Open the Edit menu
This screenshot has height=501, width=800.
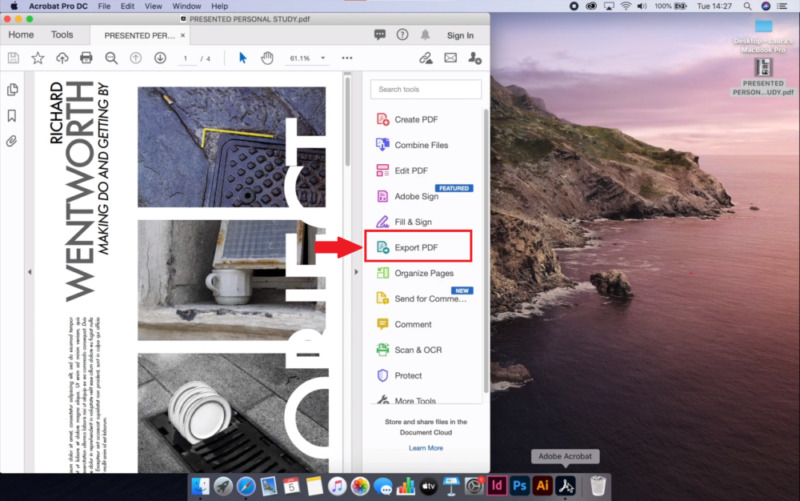click(x=128, y=6)
